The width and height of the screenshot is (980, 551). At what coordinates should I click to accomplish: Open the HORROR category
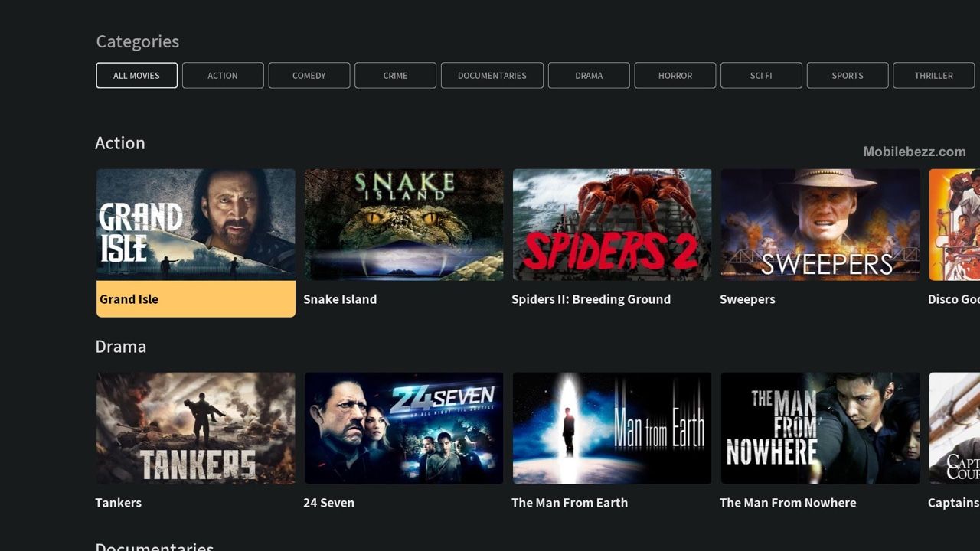(675, 76)
